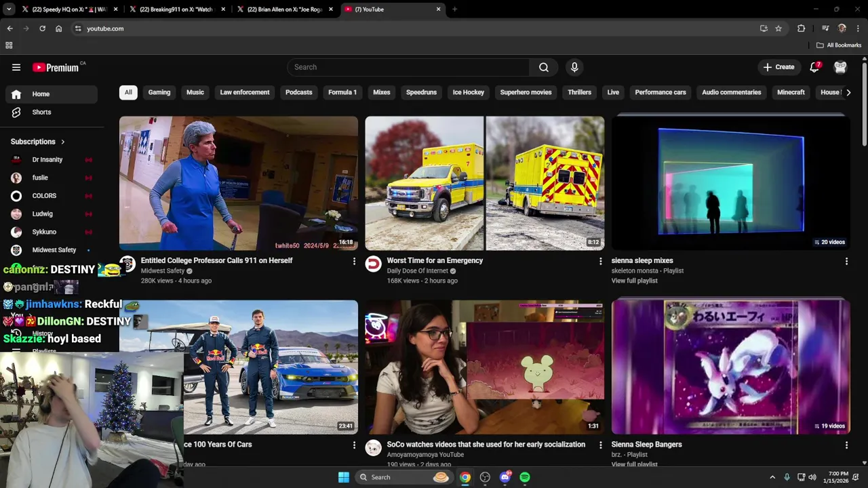
Task: Switch to Breaking911 on X tab
Action: coord(176,9)
